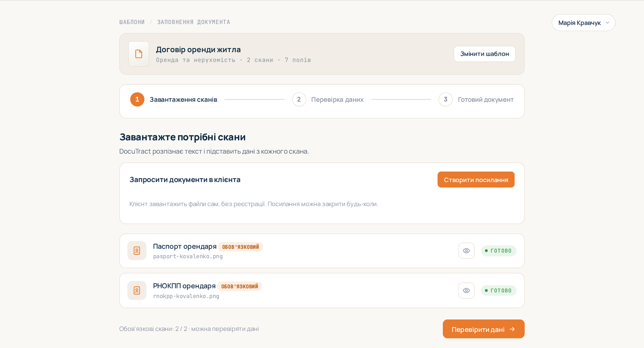The height and width of the screenshot is (348, 644).
Task: Go to step 1 Завантаження сканів
Action: [x=174, y=100]
